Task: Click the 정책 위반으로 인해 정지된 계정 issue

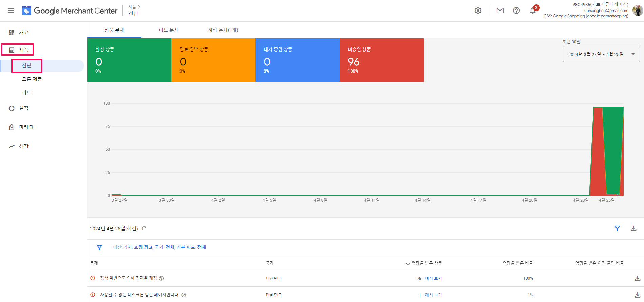Action: click(129, 278)
